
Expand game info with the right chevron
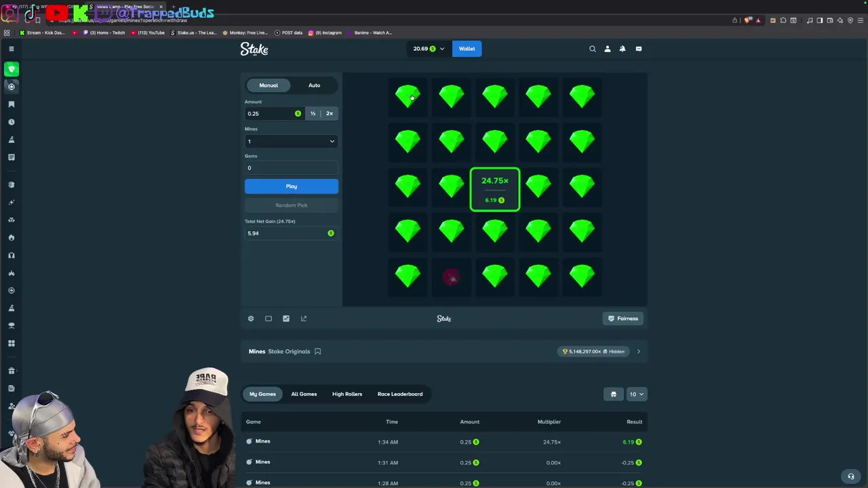638,352
